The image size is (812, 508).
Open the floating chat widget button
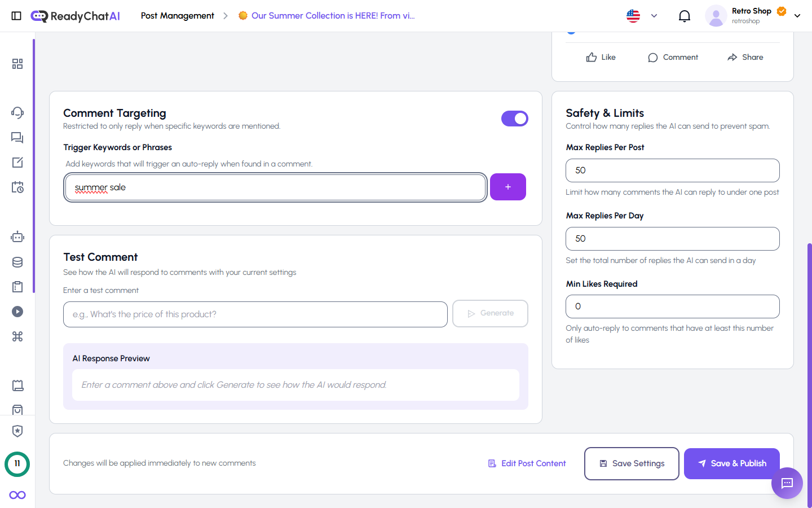click(x=787, y=483)
